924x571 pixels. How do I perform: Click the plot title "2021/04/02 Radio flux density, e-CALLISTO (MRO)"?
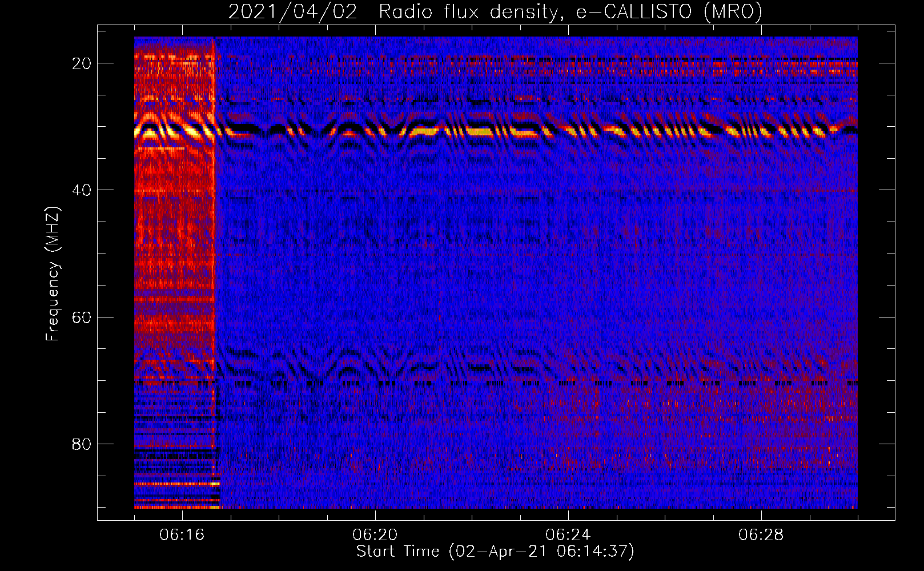pos(495,11)
